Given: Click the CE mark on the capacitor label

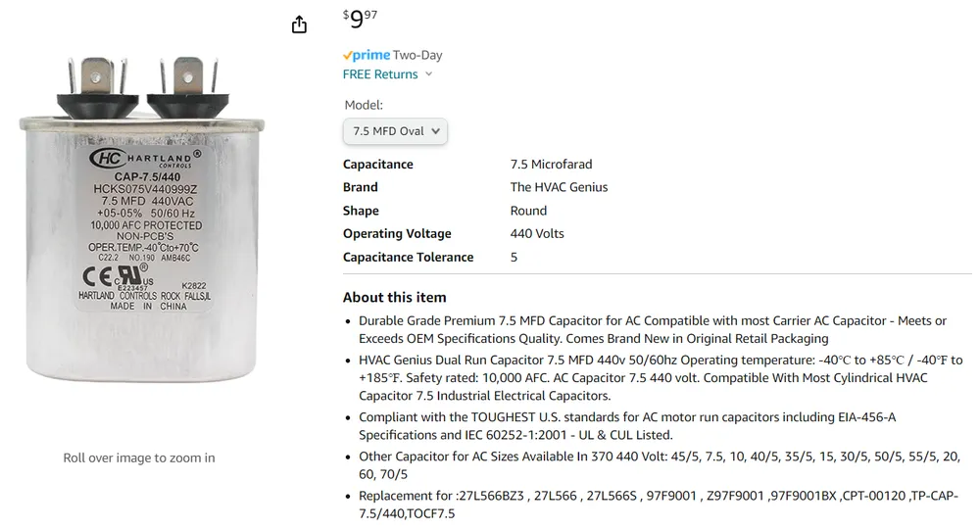Looking at the screenshot, I should 89,276.
